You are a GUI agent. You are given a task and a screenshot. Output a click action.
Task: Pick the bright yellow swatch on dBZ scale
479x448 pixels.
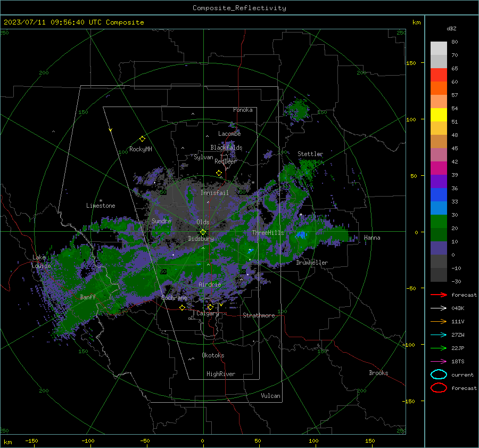(x=439, y=115)
